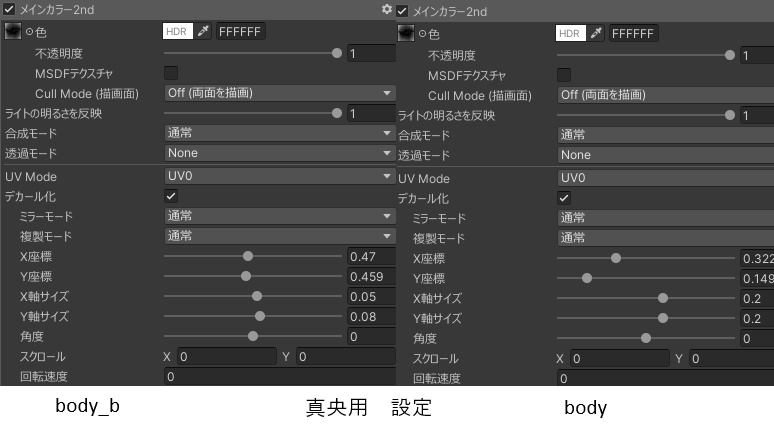
Task: Click body_b Y軸サイズ slider handle
Action: (x=260, y=316)
